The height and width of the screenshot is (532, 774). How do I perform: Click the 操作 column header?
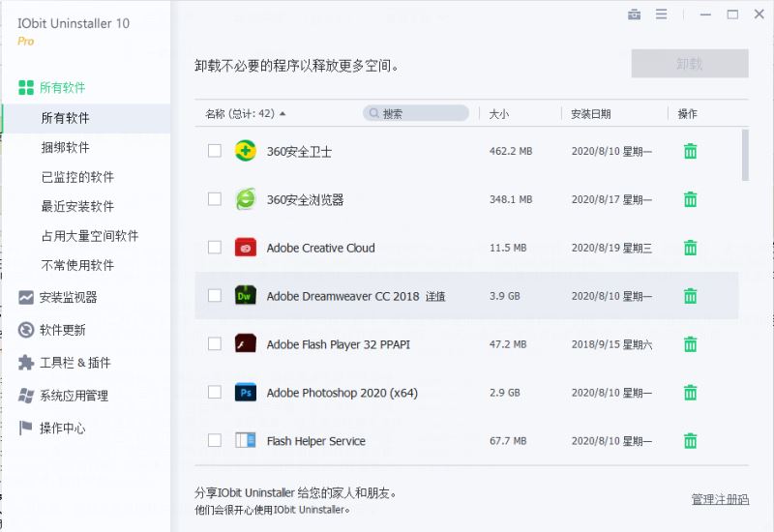[x=687, y=114]
